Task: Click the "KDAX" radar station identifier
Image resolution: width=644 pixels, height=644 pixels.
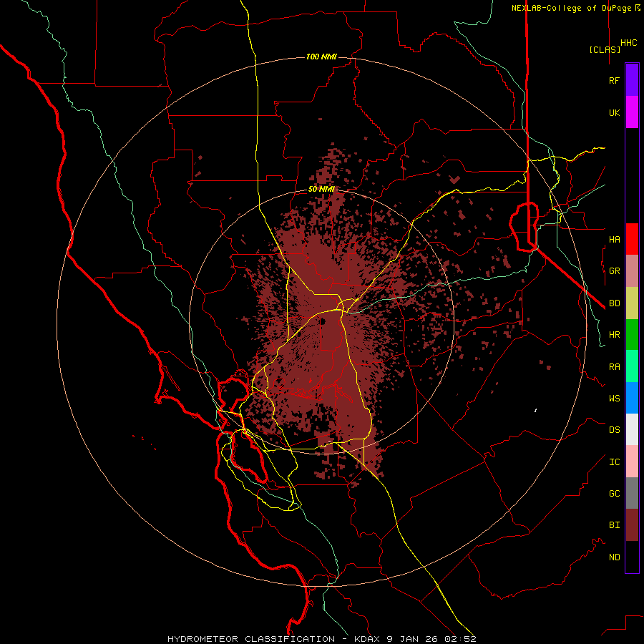Action: tap(368, 639)
